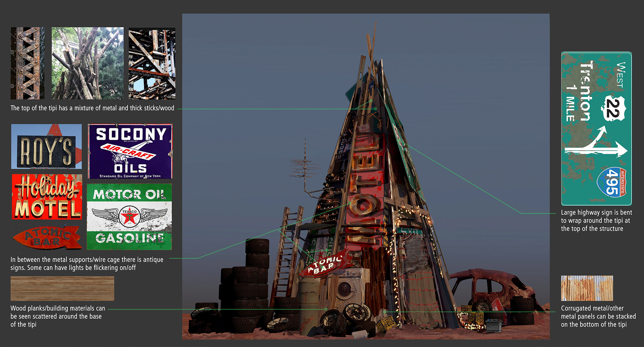The image size is (644, 347).
Task: Click the route 22 shield on highway sign
Action: point(613,108)
